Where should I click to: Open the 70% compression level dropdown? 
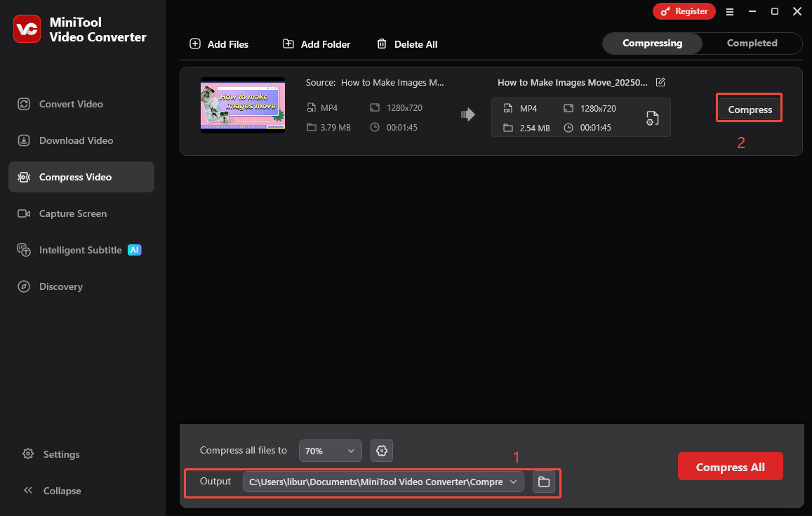[330, 451]
